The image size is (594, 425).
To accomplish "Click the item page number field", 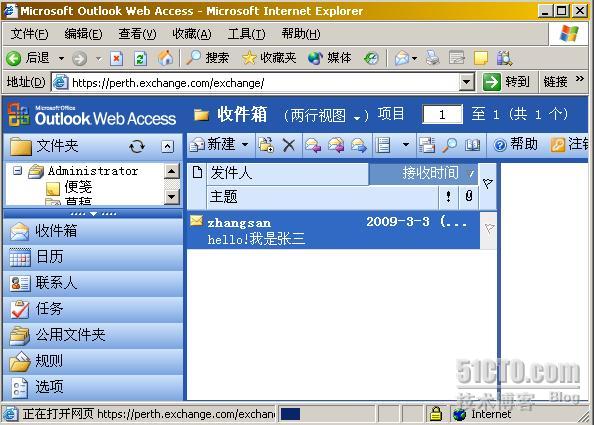I will coord(442,114).
